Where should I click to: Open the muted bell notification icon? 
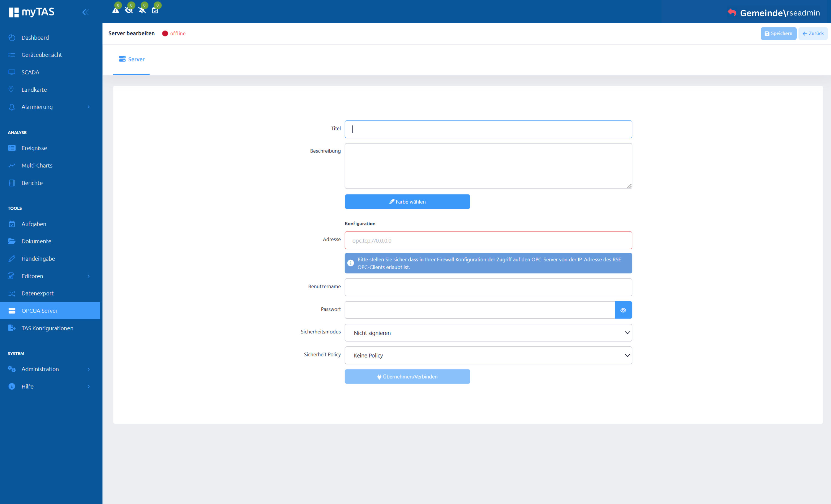coord(142,10)
